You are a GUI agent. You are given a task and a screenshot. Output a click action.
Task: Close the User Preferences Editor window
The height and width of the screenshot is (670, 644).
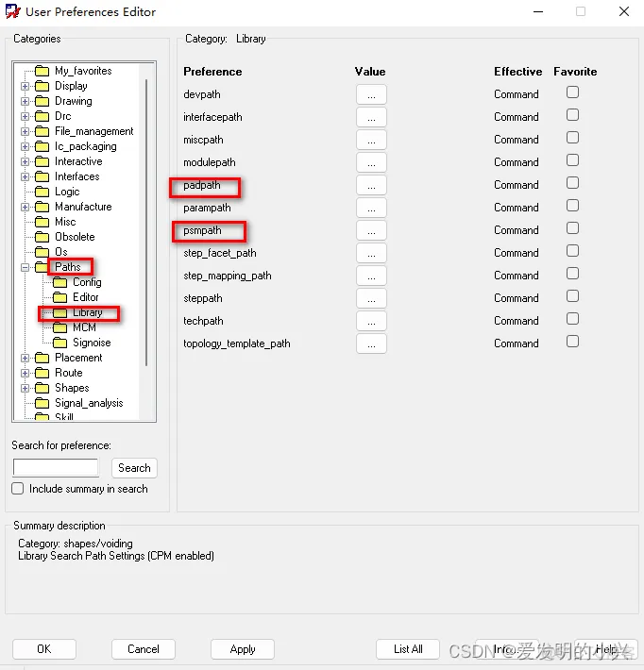coord(624,11)
